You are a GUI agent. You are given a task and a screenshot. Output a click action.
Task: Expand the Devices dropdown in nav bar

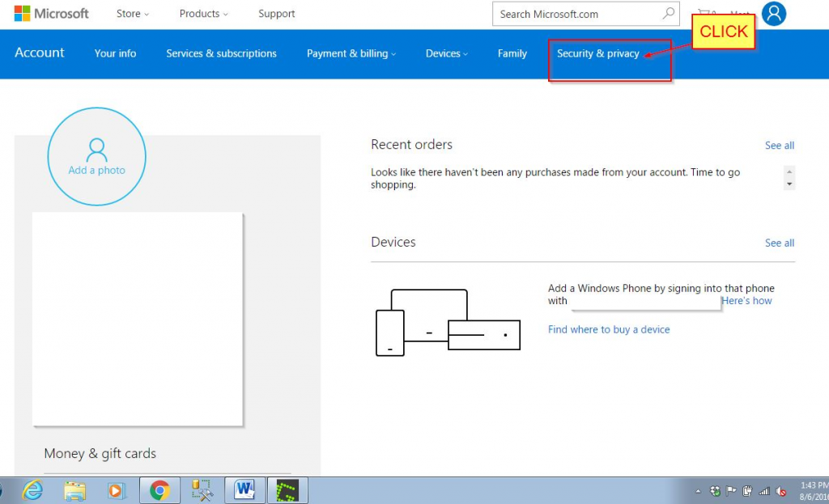tap(447, 53)
